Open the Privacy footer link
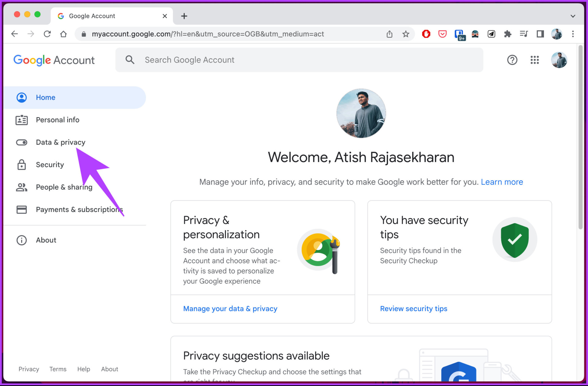588x386 pixels. click(x=29, y=369)
